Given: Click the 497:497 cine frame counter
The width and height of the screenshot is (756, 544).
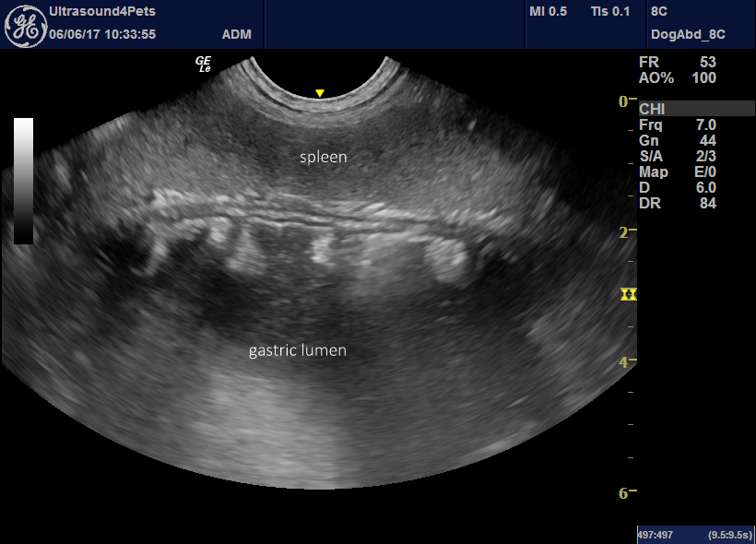Looking at the screenshot, I should [656, 533].
